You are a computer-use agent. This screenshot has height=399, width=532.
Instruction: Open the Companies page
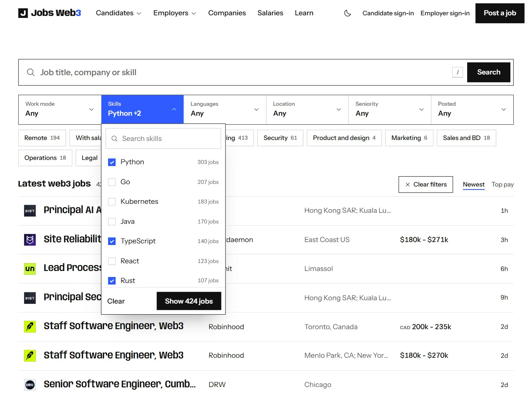click(x=227, y=13)
